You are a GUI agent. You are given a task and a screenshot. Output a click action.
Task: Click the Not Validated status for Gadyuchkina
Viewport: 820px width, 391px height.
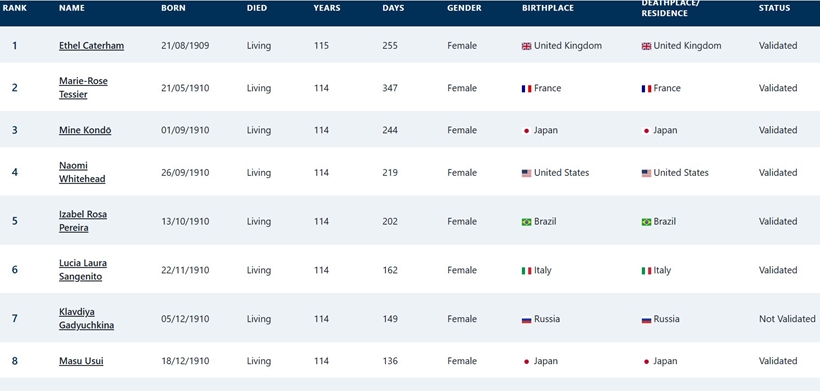point(787,319)
